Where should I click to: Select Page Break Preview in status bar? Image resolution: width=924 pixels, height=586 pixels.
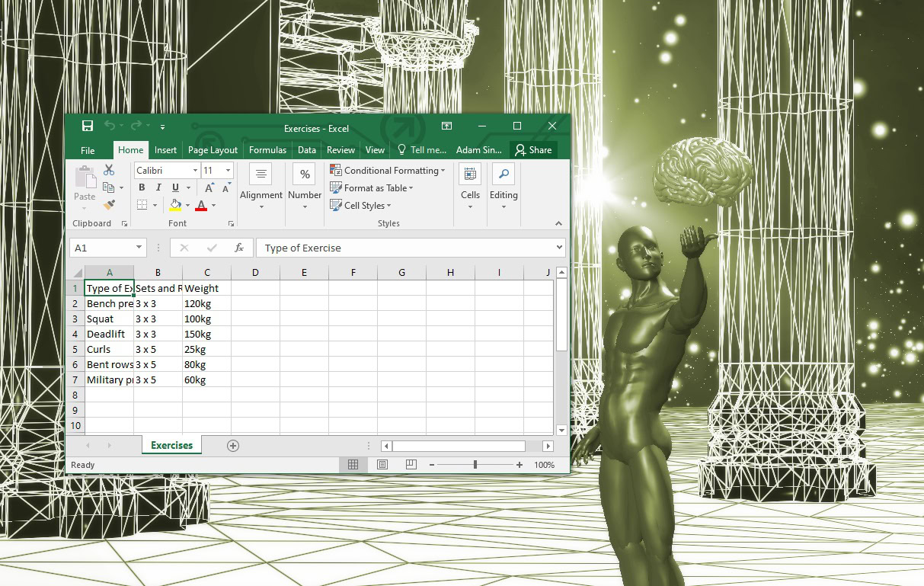click(x=411, y=464)
